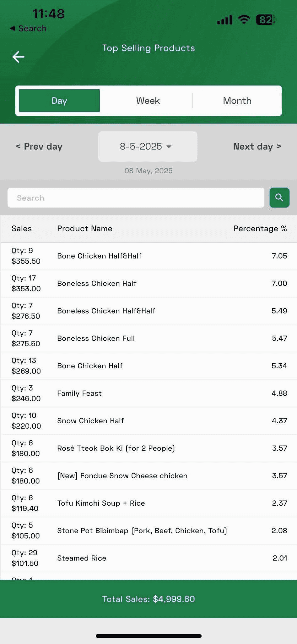Open the Family Feast product row
This screenshot has height=644, width=297.
tap(148, 393)
